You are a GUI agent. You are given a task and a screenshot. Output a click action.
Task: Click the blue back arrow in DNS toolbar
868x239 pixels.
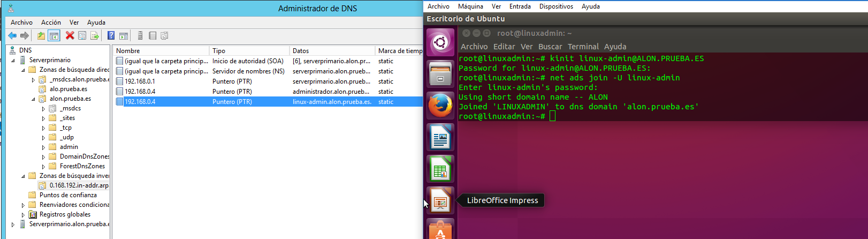(12, 36)
